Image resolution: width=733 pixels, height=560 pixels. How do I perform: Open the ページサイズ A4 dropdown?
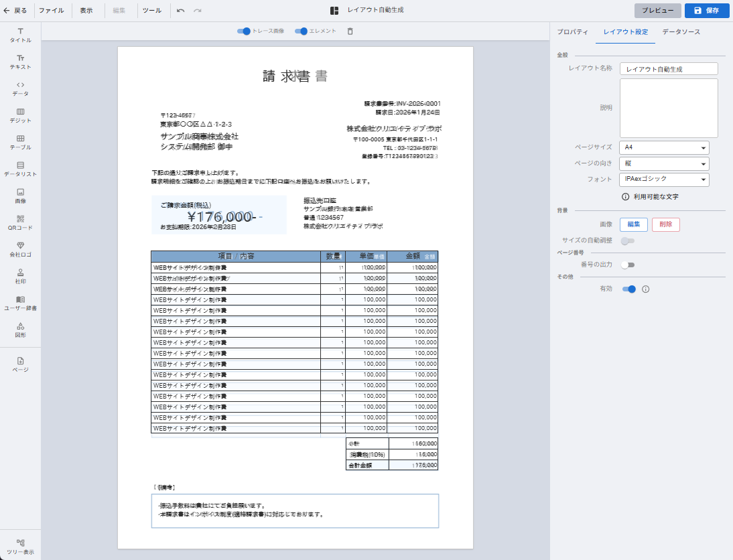(x=664, y=147)
